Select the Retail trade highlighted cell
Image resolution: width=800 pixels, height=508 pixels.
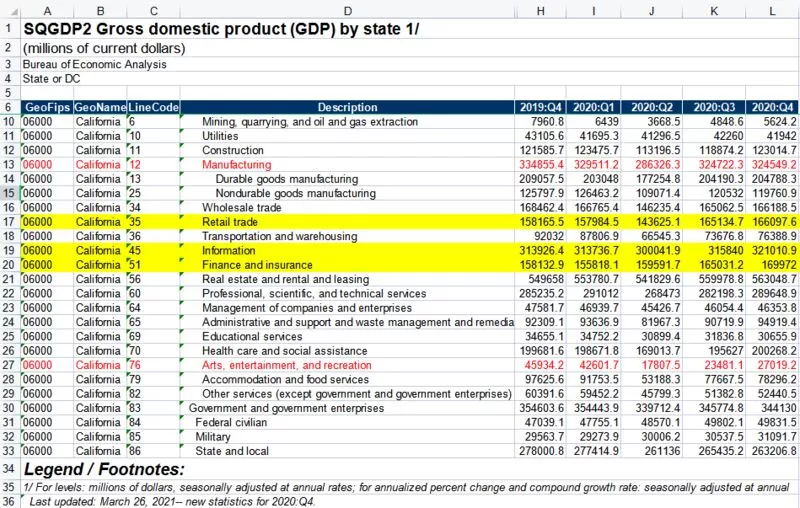pyautogui.click(x=347, y=222)
